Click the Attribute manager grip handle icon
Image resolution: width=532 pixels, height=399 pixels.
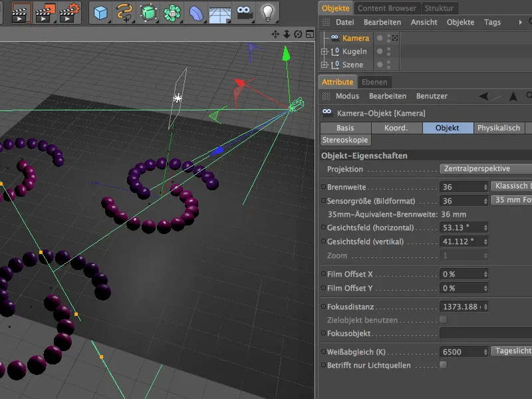(326, 96)
